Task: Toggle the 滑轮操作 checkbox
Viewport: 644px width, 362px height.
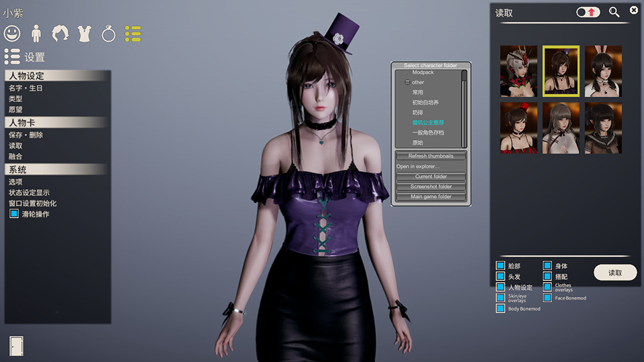Action: tap(14, 214)
